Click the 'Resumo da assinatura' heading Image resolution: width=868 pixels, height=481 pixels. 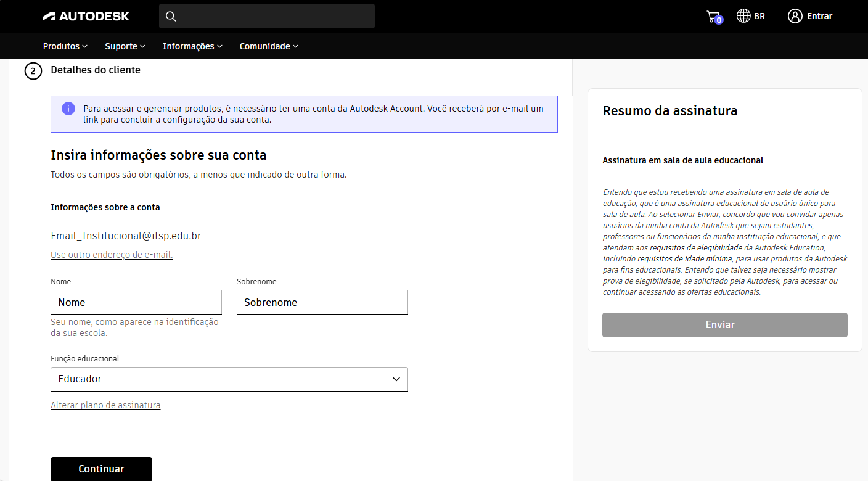[x=670, y=111]
